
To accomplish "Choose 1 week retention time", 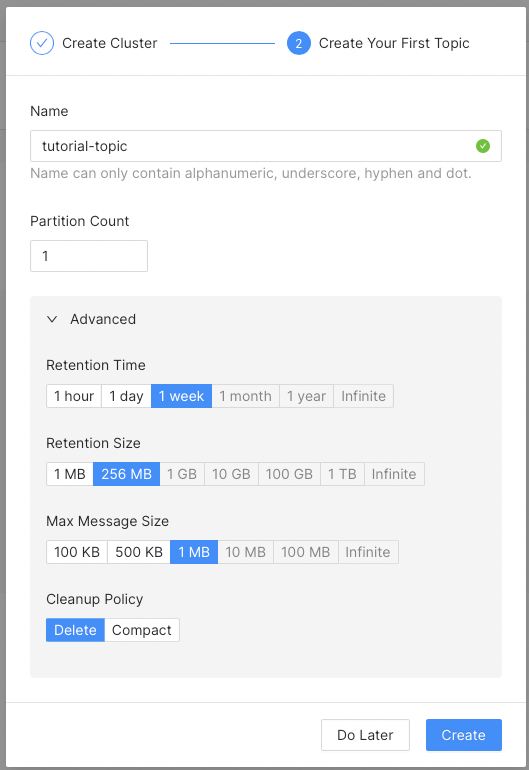I will [181, 396].
